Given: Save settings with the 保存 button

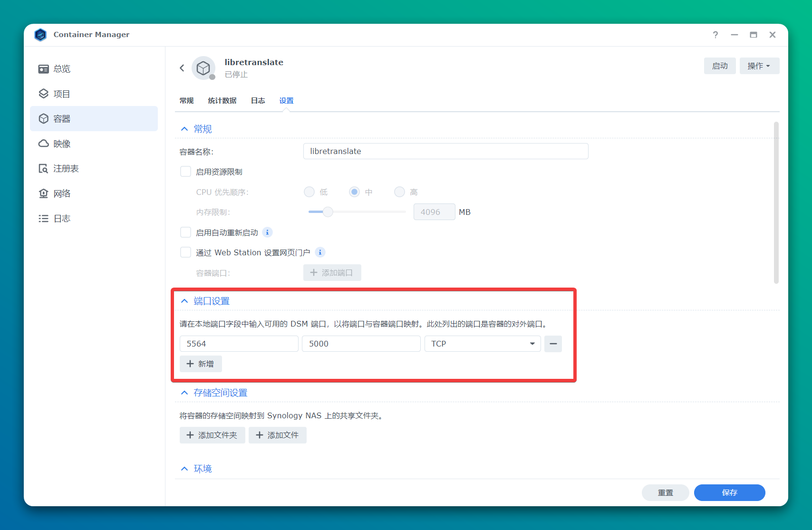Looking at the screenshot, I should click(729, 492).
